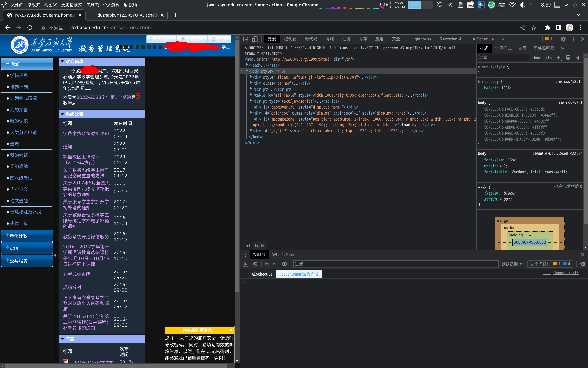Image resolution: width=588 pixels, height=368 pixels.
Task: Switch to the 控制台 tab in top DevTools bar
Action: pyautogui.click(x=290, y=39)
